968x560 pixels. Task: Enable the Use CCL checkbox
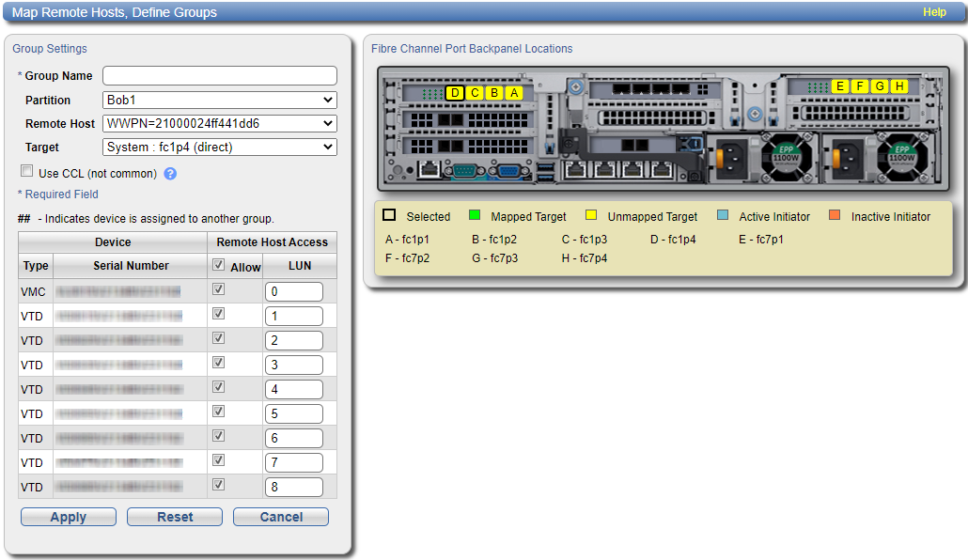26,172
